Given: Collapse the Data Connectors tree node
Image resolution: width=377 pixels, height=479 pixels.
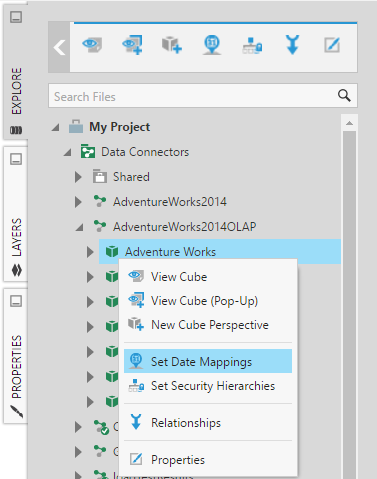Looking at the screenshot, I should click(x=67, y=152).
